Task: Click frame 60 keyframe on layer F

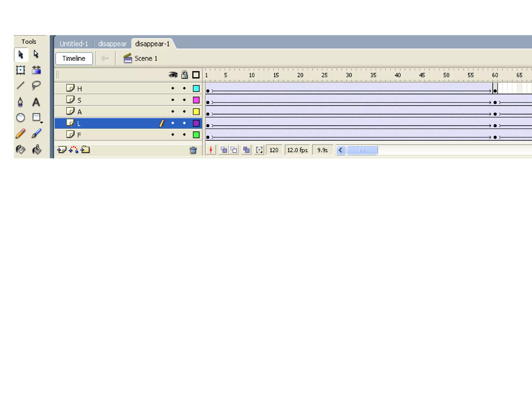Action: click(x=495, y=137)
